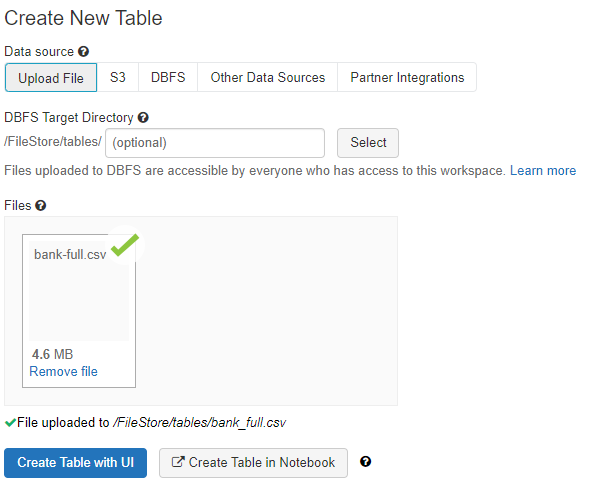Click empty area of the Files drop zone
Screen dimensions: 595x491
tap(266, 311)
